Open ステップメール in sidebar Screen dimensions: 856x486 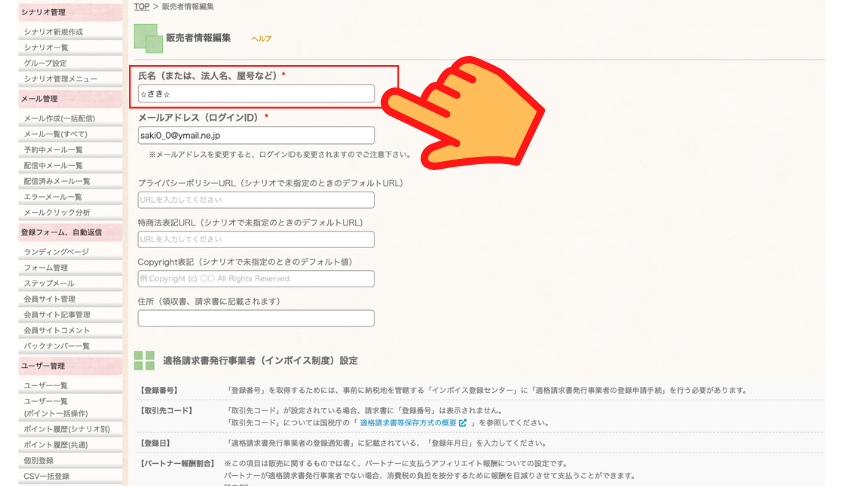(x=49, y=283)
